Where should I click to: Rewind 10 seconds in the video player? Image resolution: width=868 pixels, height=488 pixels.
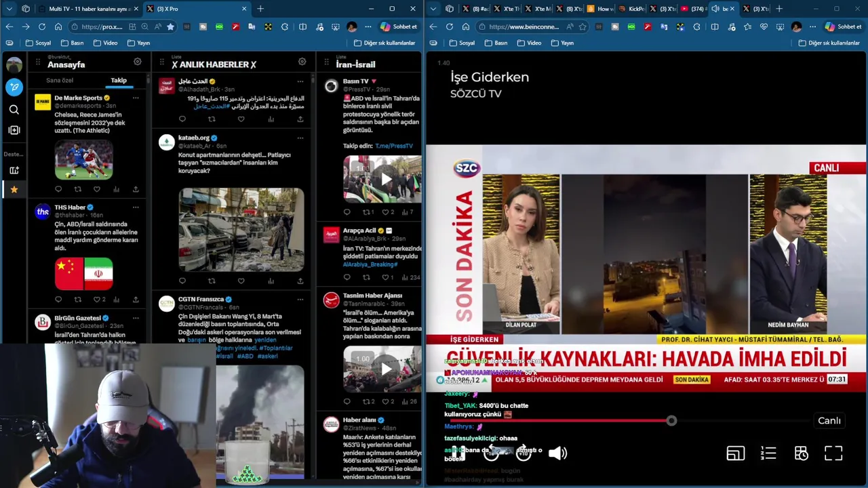click(x=491, y=453)
